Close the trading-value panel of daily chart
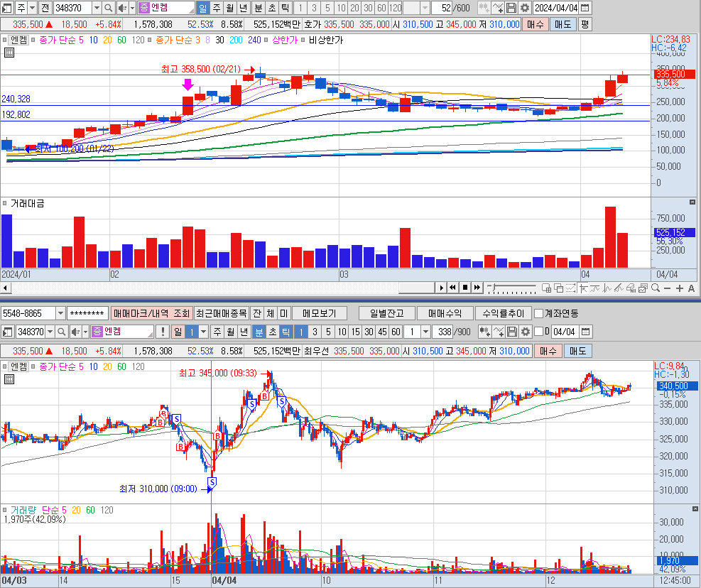The height and width of the screenshot is (588, 701). 692,202
